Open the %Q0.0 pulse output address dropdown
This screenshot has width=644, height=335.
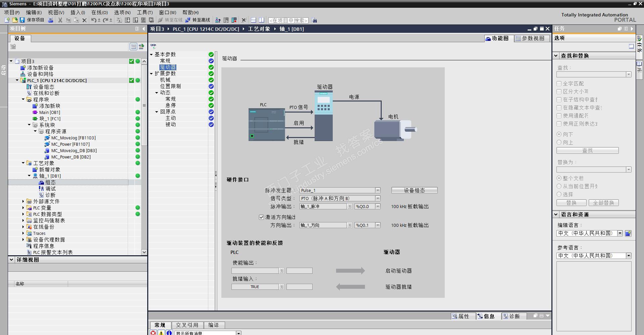[x=378, y=206]
